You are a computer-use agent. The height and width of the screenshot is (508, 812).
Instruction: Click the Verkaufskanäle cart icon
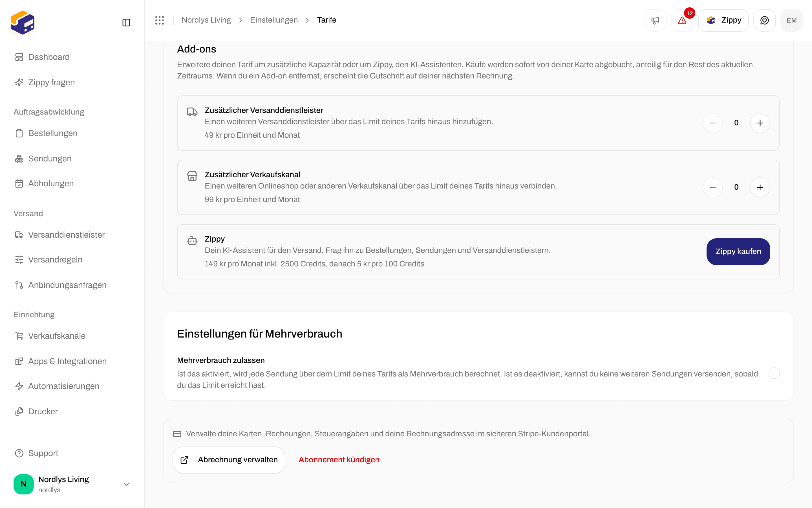19,336
